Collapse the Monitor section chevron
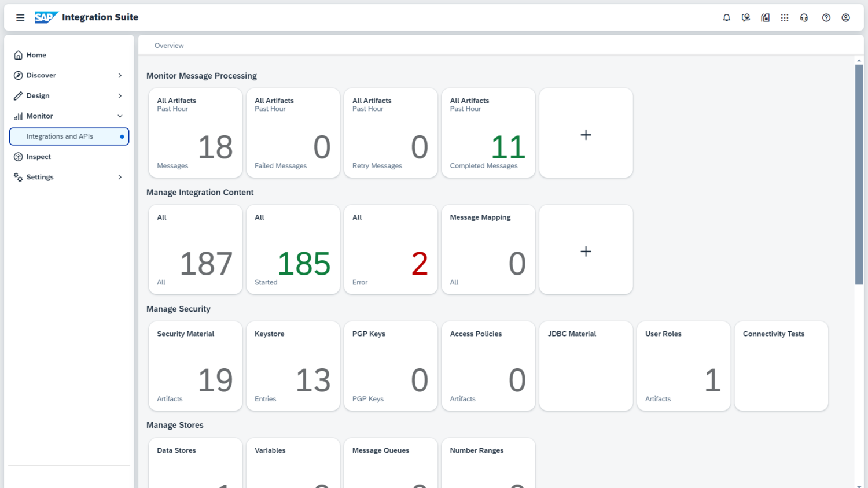Screen dimensions: 868x488 (120, 116)
